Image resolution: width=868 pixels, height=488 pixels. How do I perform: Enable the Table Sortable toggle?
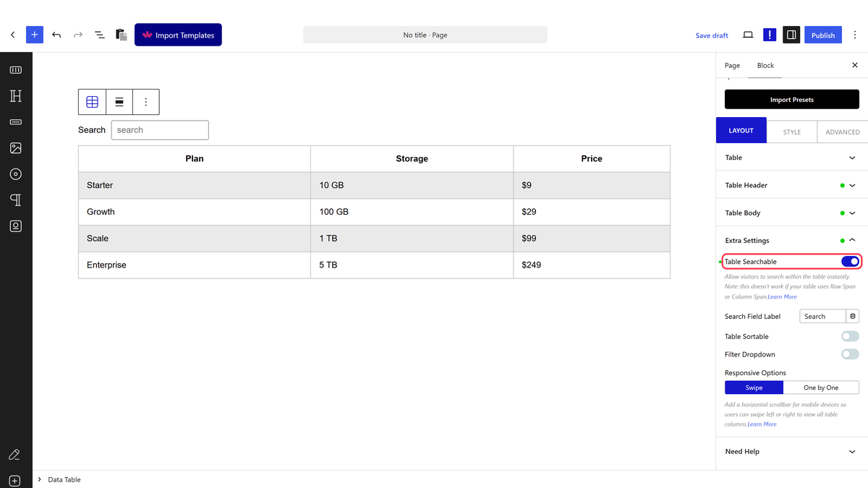point(850,336)
